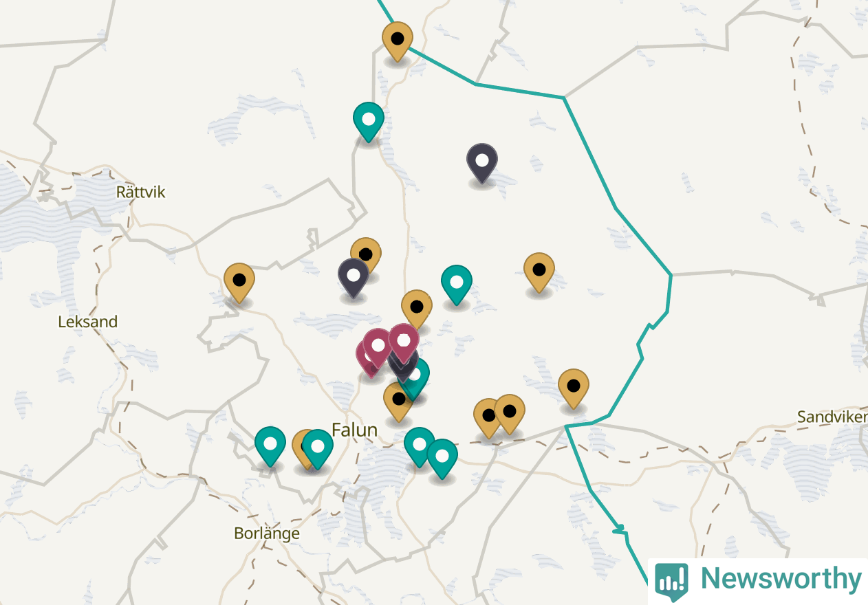Select the teal marker below the topmost yellow pin

click(x=368, y=121)
